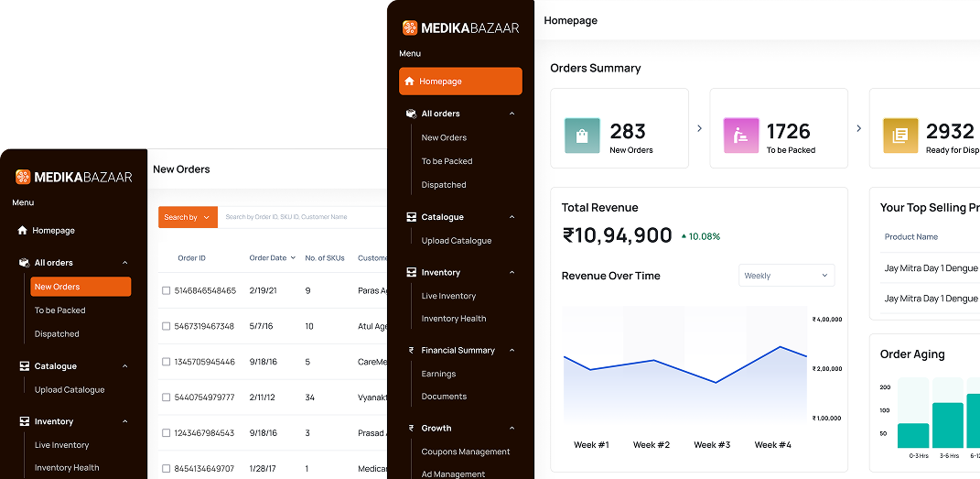Viewport: 980px width, 479px height.
Task: Collapse Catalogue chevron in New Orders window
Action: tap(125, 365)
